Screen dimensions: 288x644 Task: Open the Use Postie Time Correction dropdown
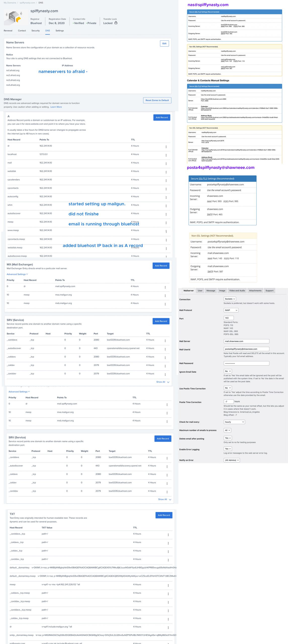point(228,388)
